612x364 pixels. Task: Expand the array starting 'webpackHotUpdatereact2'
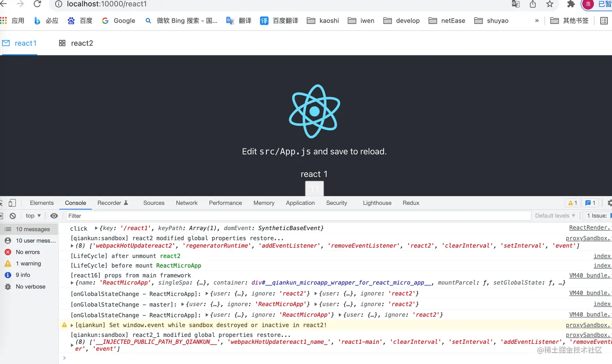72,246
